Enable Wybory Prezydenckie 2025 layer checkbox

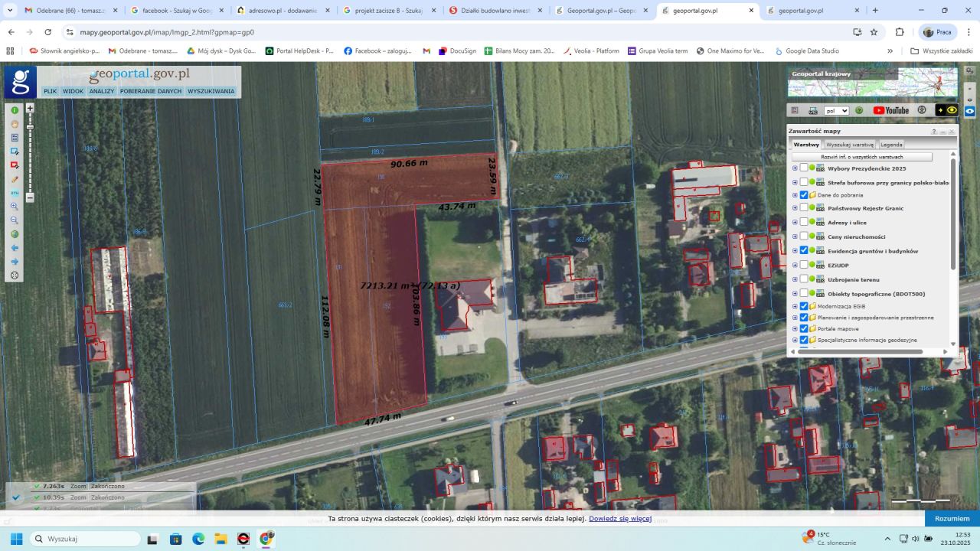804,168
